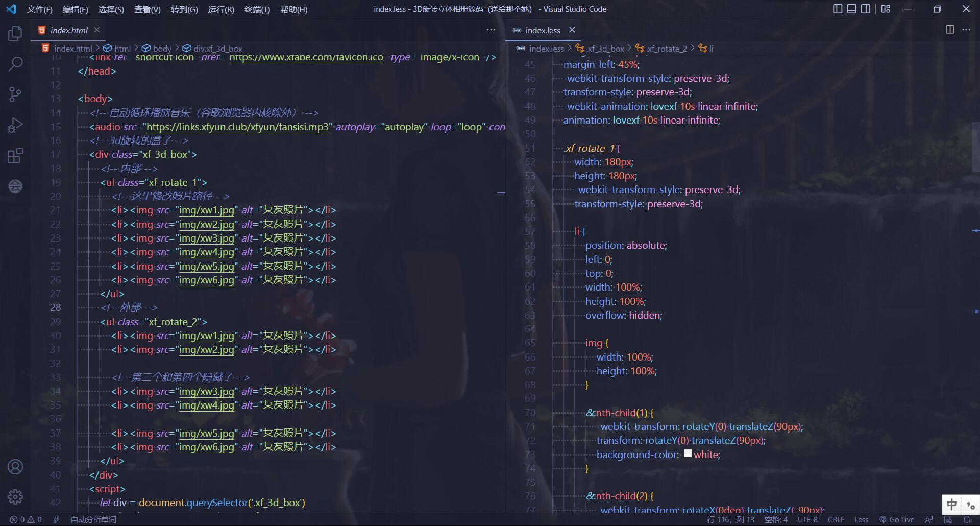Expand the body breadcrumb in index.html
Viewport: 980px width, 526px height.
pyautogui.click(x=162, y=49)
